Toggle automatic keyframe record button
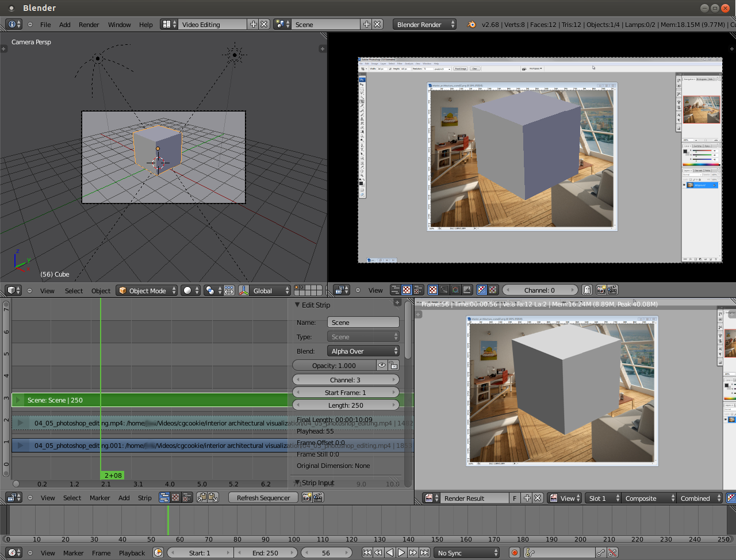This screenshot has width=736, height=560. (x=515, y=553)
